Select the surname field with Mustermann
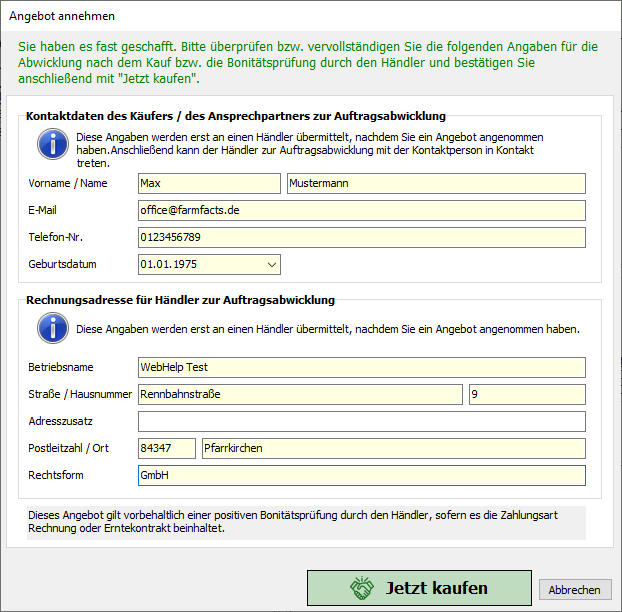622x612 pixels. (x=436, y=183)
